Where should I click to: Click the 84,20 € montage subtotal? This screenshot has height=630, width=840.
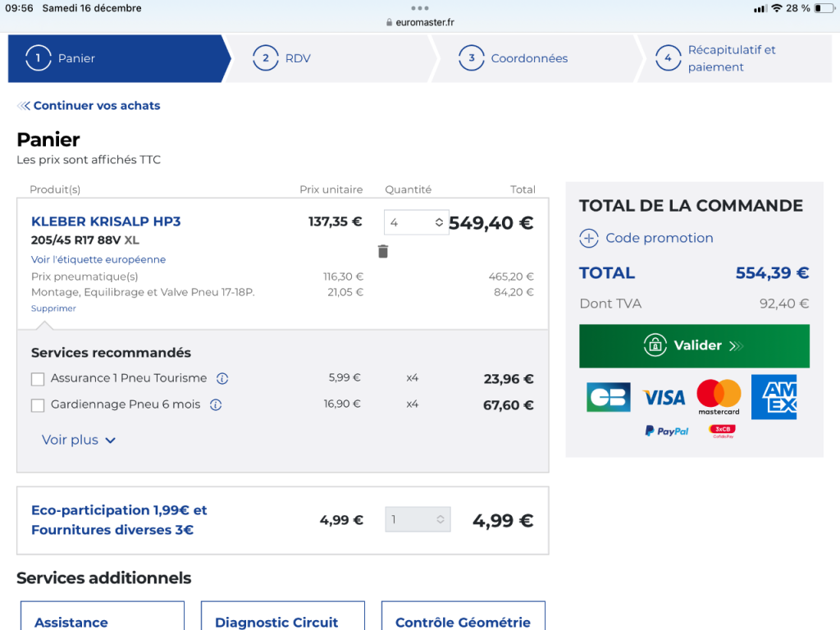pos(514,293)
